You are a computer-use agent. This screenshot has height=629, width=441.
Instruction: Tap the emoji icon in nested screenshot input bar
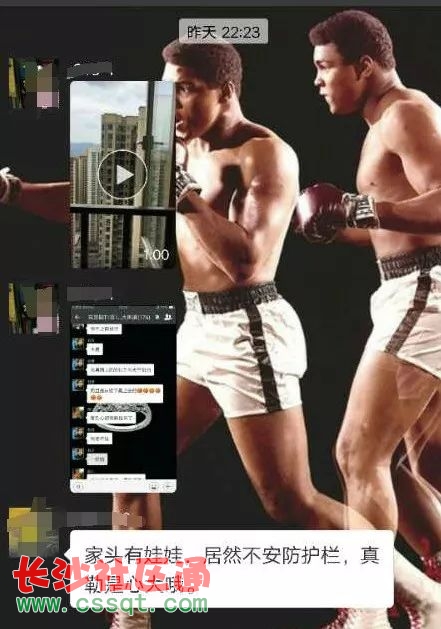[154, 486]
